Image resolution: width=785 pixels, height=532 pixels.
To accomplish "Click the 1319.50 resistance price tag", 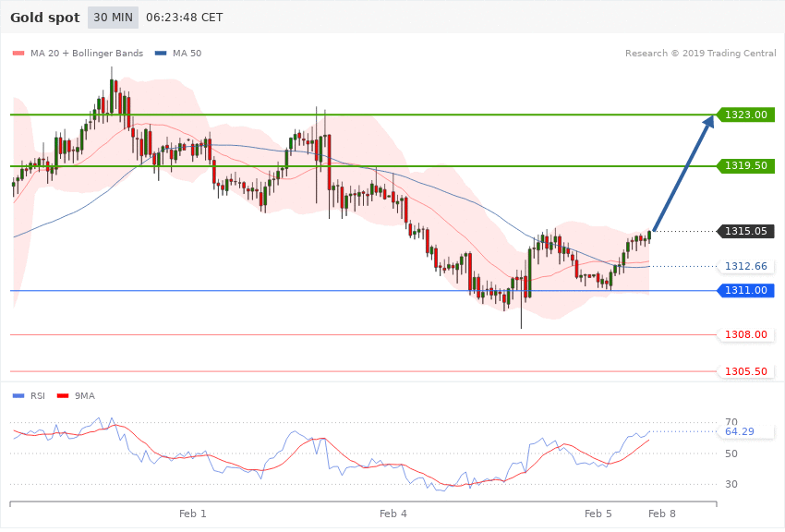I will tap(746, 165).
